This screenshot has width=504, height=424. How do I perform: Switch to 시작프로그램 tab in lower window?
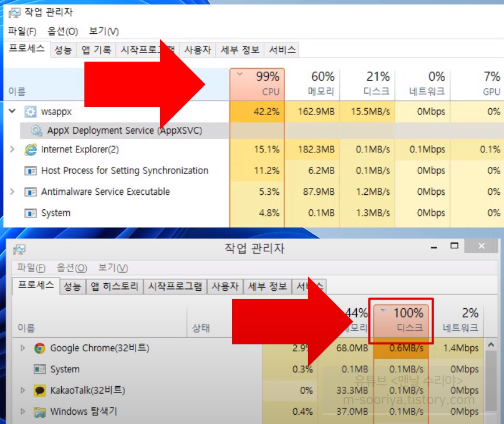coord(175,286)
